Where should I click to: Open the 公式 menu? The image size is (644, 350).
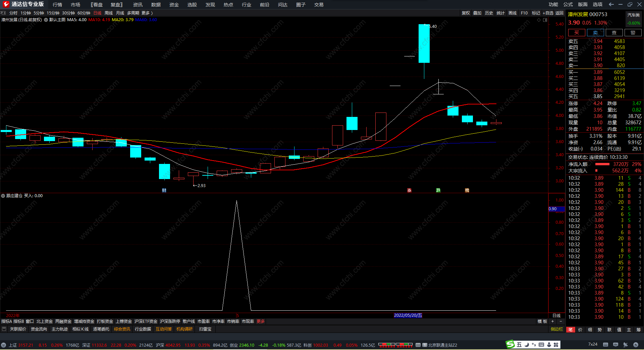(x=568, y=4)
